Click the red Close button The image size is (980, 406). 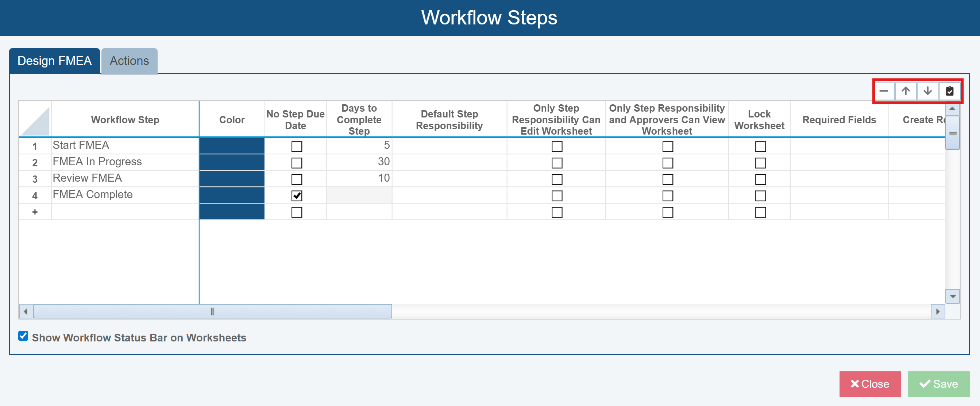pyautogui.click(x=870, y=383)
